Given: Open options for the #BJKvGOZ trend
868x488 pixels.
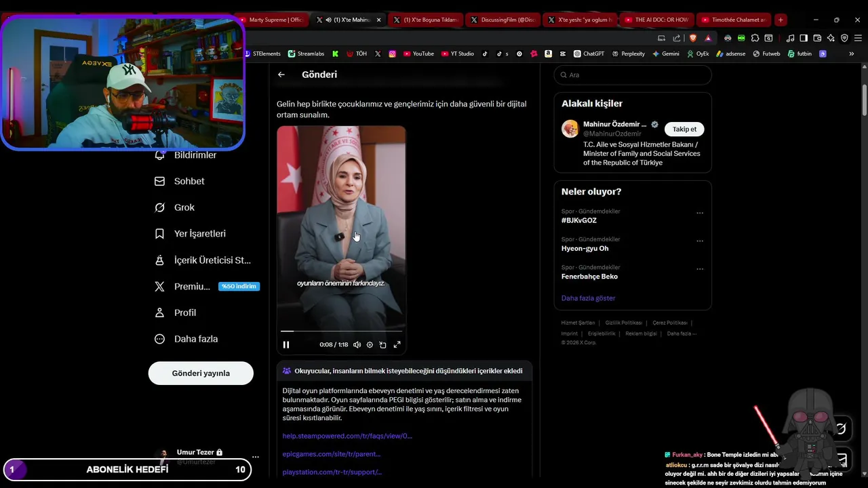Looking at the screenshot, I should (x=700, y=213).
